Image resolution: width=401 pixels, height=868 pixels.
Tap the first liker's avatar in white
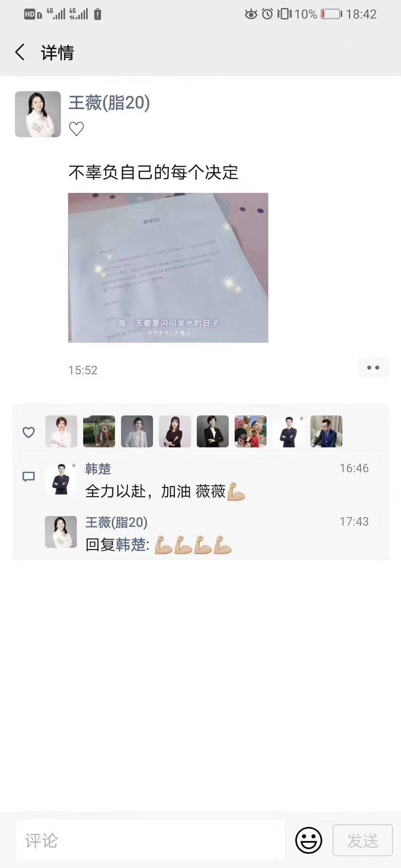pos(61,431)
